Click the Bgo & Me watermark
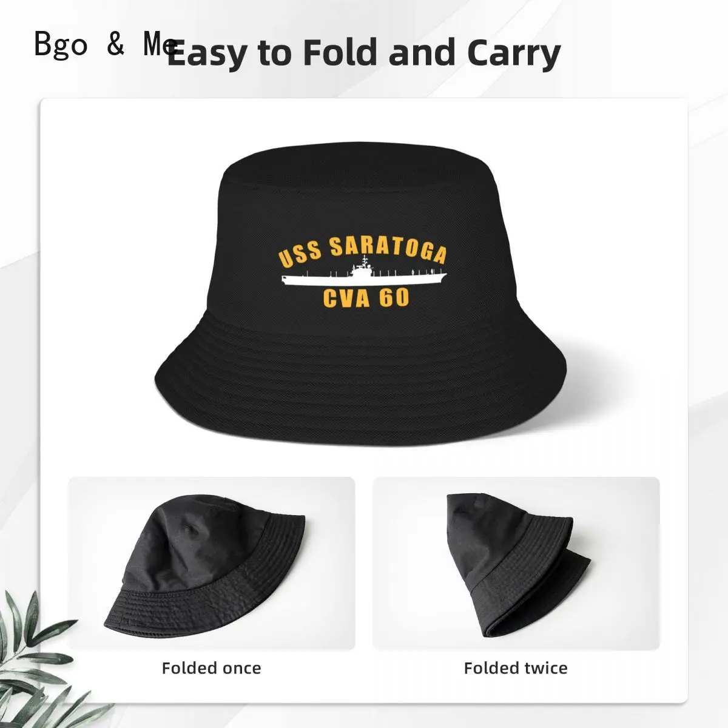The height and width of the screenshot is (728, 728). click(x=106, y=44)
